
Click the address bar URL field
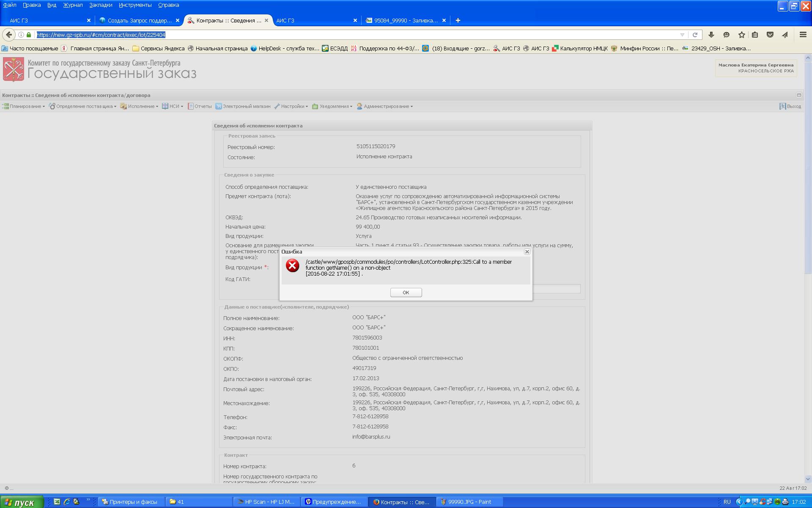338,35
